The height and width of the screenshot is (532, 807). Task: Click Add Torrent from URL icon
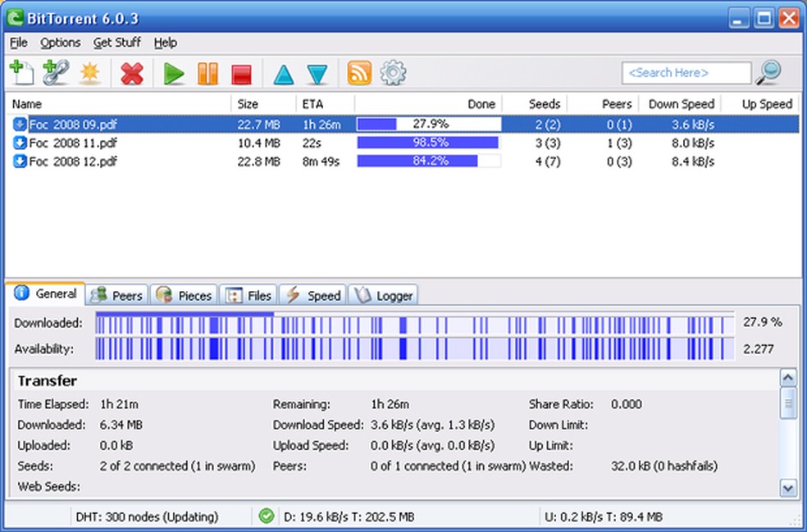[56, 73]
